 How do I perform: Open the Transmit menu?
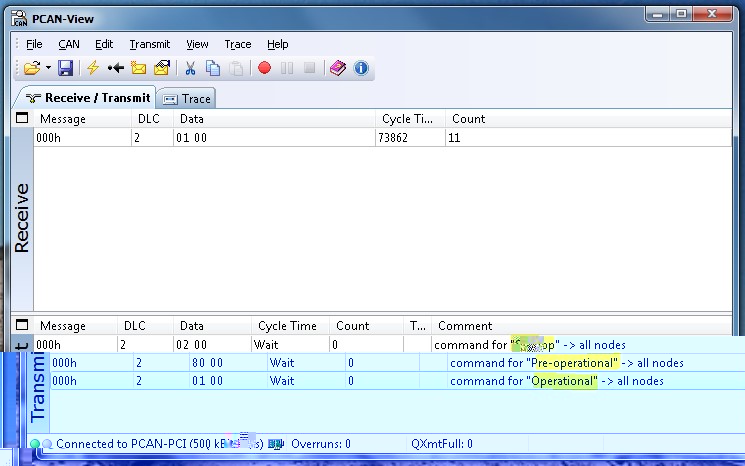coord(150,44)
